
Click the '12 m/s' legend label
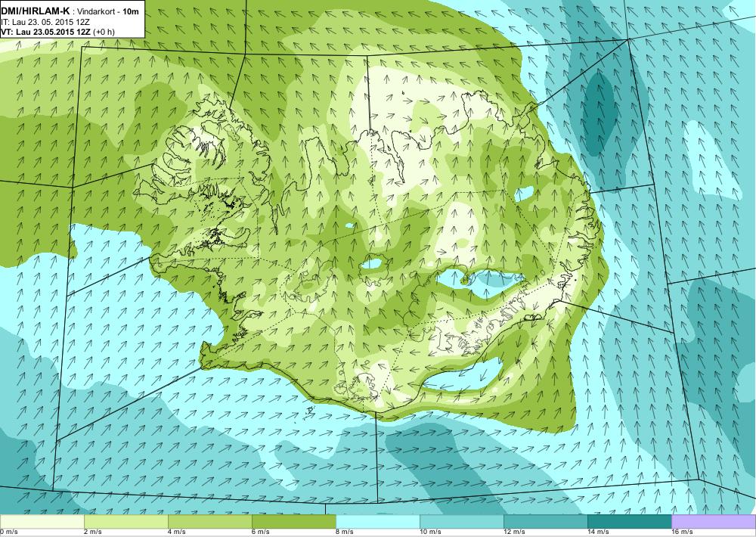click(514, 532)
